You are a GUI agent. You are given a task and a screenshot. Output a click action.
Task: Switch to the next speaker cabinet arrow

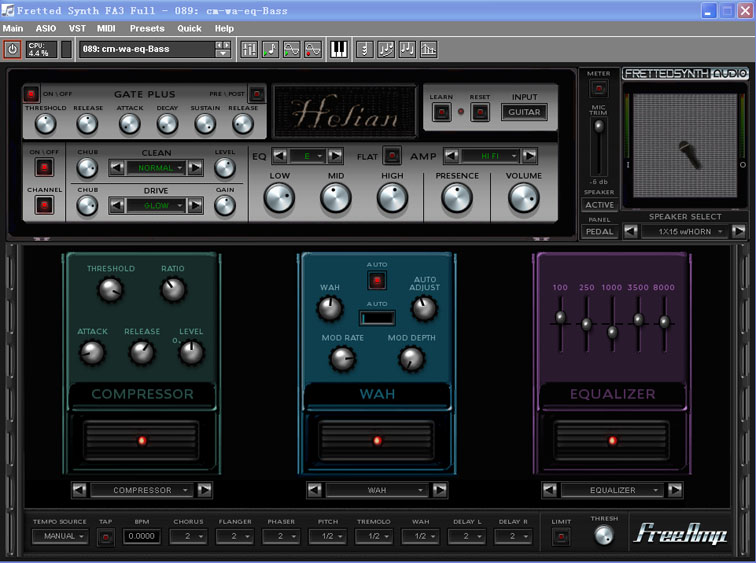point(739,231)
